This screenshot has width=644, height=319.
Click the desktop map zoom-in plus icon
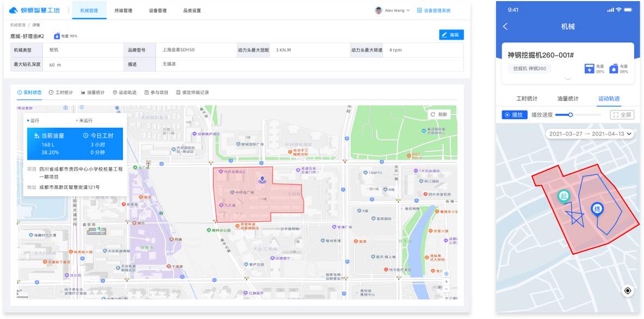[447, 282]
